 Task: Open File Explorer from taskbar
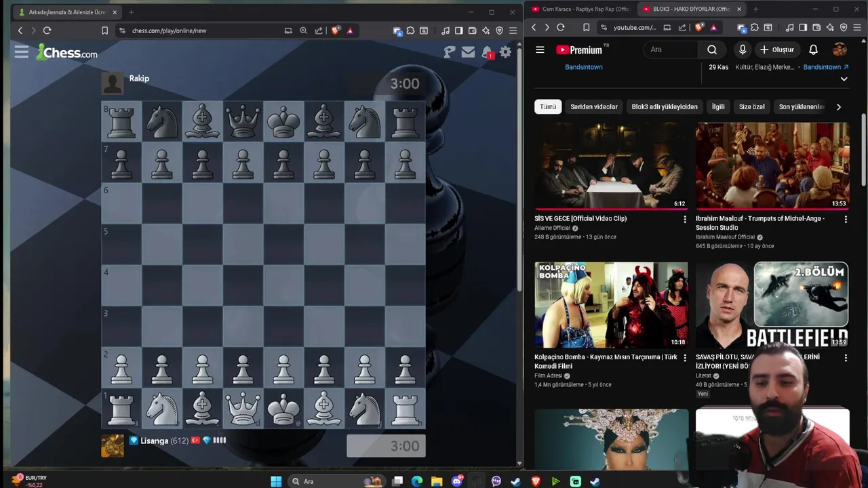coord(437,481)
